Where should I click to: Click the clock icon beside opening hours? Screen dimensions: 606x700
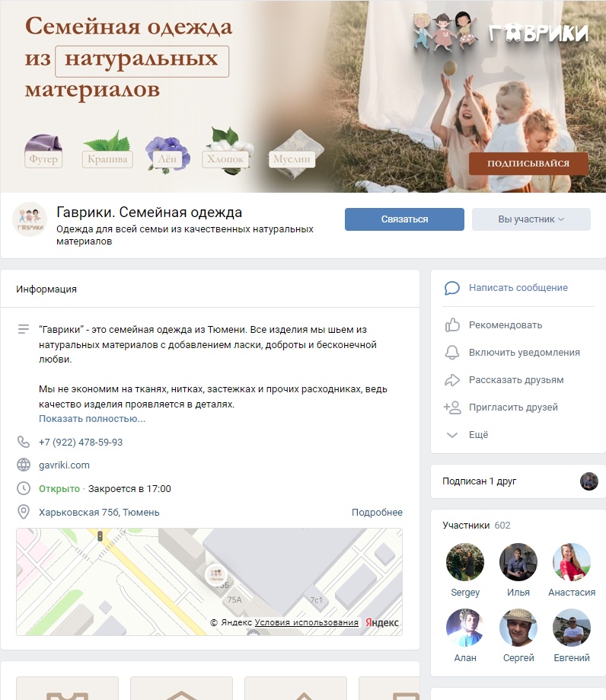[x=23, y=488]
